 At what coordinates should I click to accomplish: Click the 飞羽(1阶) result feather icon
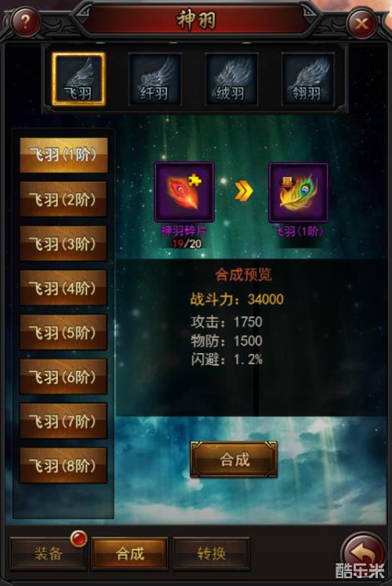[x=298, y=193]
